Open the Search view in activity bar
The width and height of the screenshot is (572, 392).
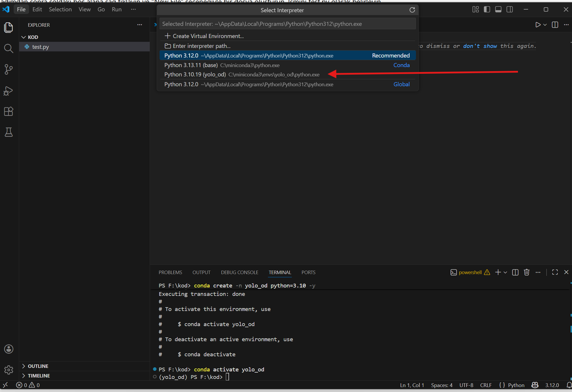click(9, 48)
